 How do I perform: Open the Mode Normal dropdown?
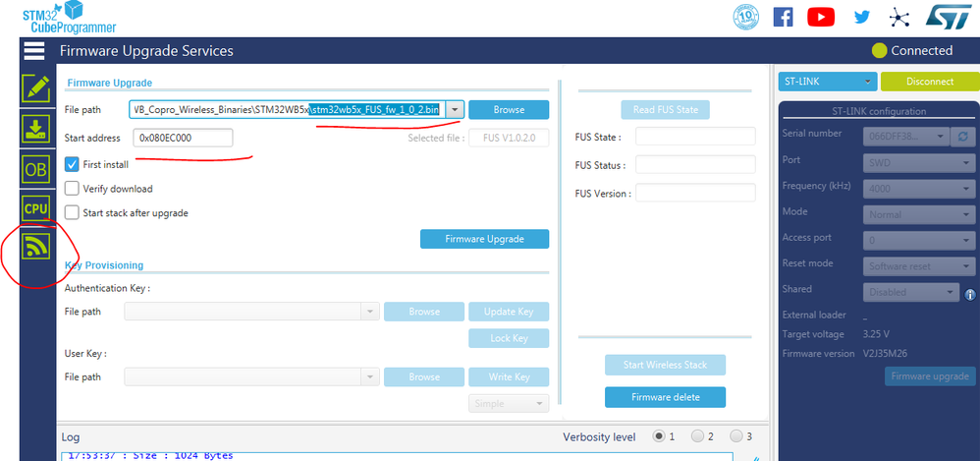(x=919, y=214)
